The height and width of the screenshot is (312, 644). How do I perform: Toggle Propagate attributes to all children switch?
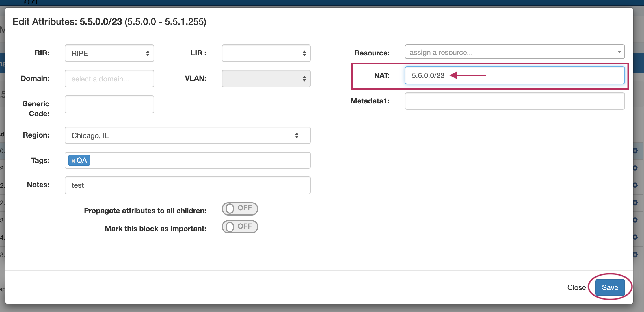coord(240,209)
